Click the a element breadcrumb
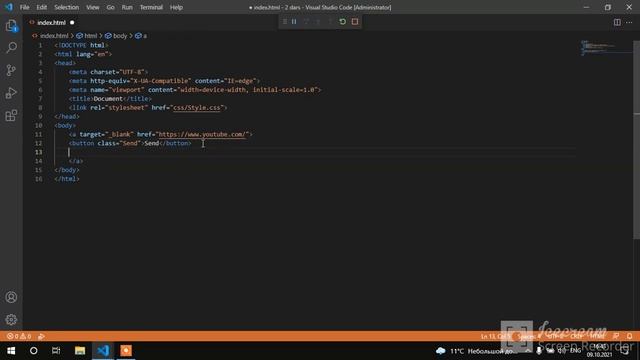 point(144,36)
